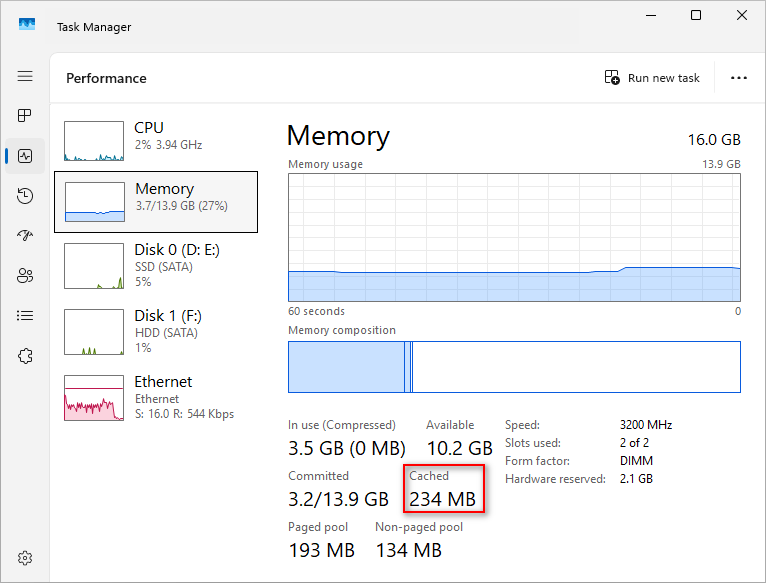
Task: Click the Ethernet mini graph thumbnail
Action: (x=94, y=398)
